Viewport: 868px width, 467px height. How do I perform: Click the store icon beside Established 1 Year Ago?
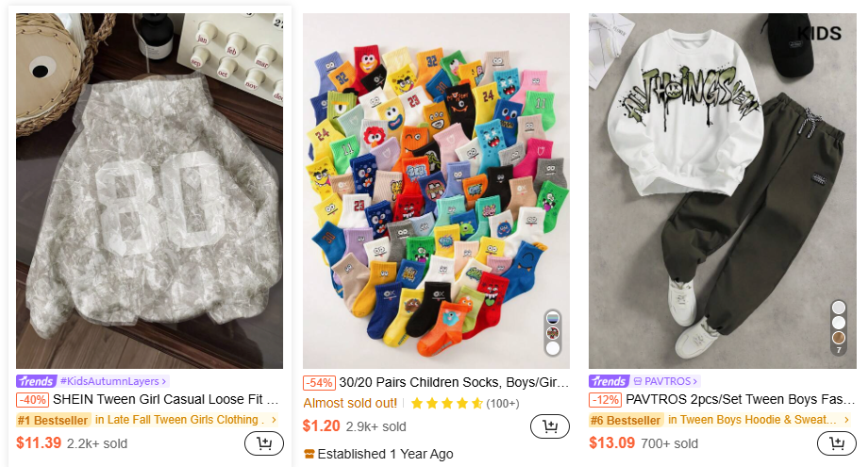click(x=309, y=454)
